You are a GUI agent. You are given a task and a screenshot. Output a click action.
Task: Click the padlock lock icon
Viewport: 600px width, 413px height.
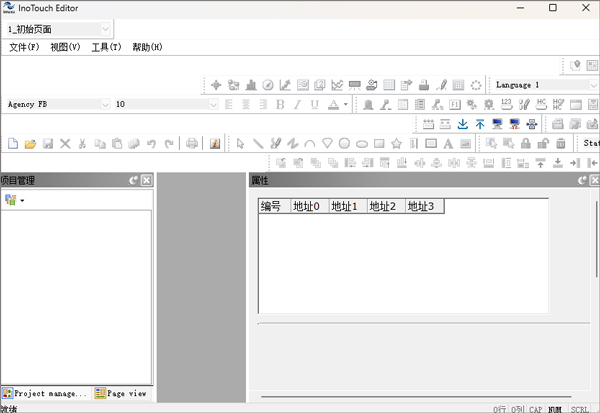point(526,144)
